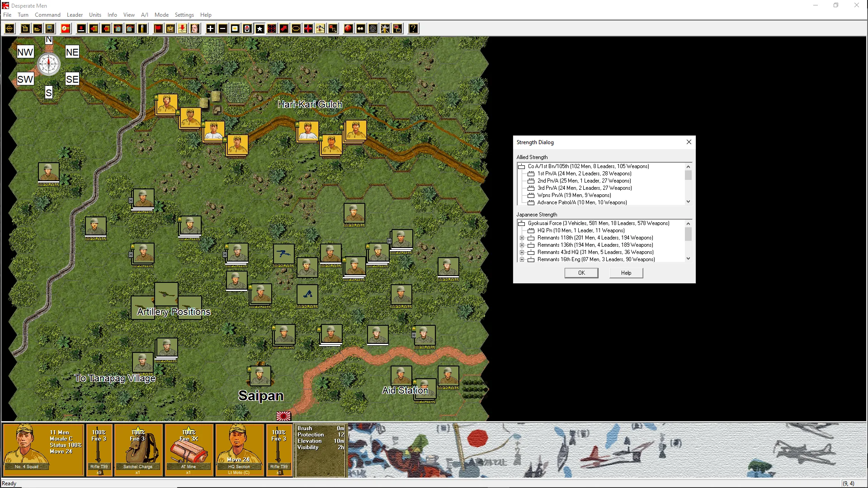Select the Gyokusai Force tree row
The image size is (868, 488).
coord(599,223)
